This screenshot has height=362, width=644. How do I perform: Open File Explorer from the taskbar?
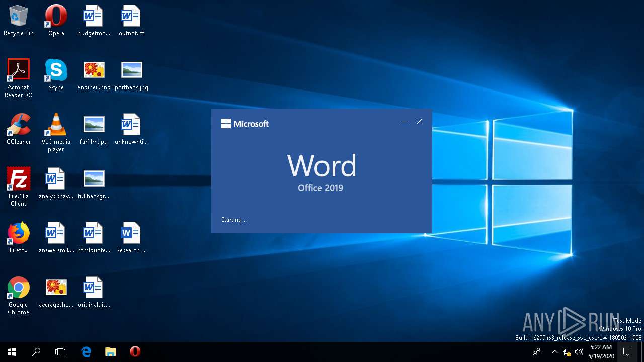point(111,352)
